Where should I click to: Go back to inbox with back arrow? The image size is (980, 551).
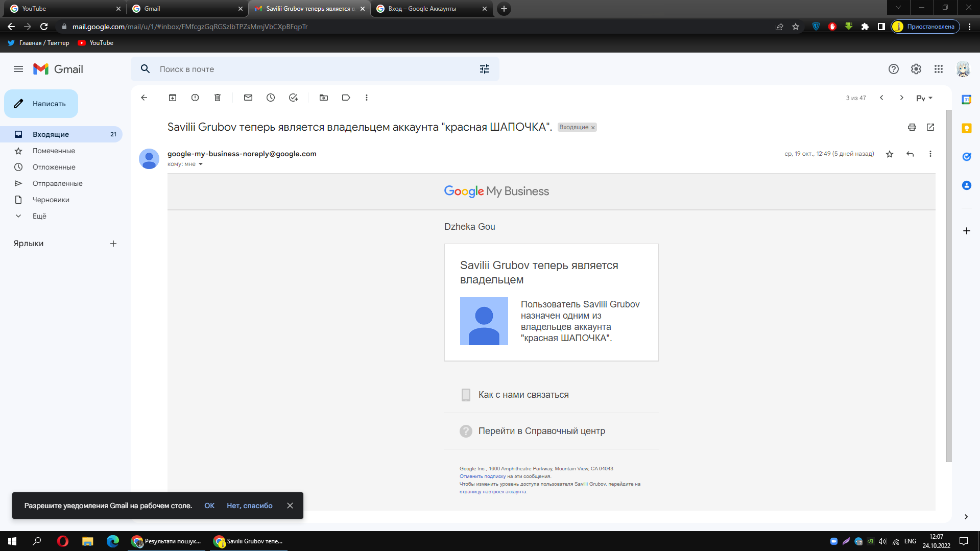tap(144, 98)
